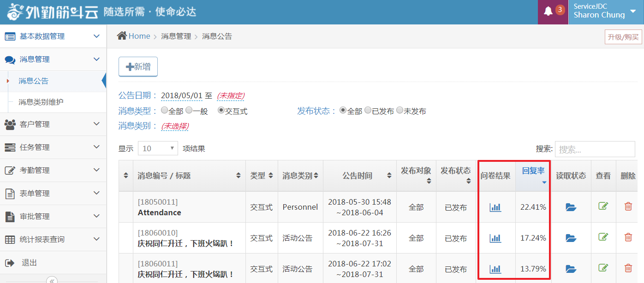Open 消息类别维护 in sidebar
Image resolution: width=644 pixels, height=283 pixels.
41,102
